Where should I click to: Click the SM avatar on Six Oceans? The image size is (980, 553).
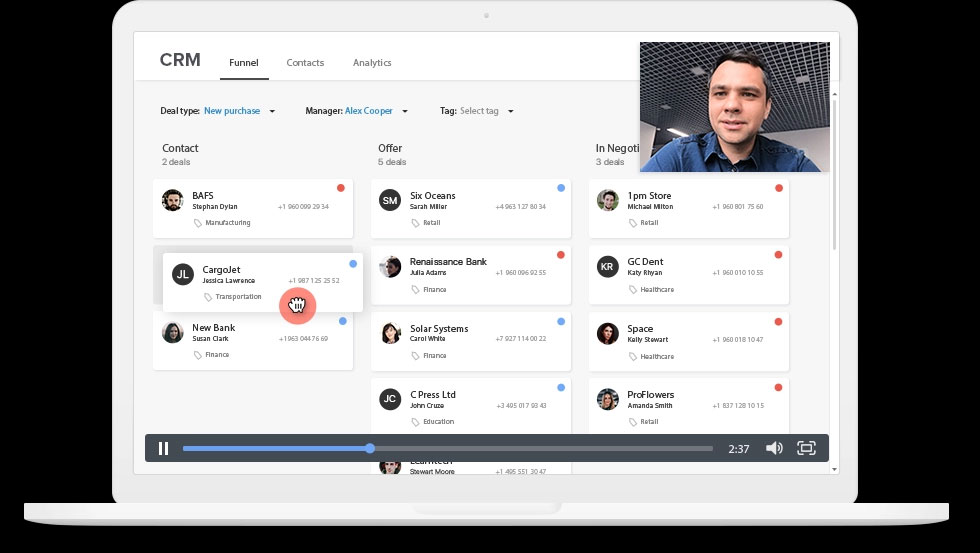(x=390, y=201)
